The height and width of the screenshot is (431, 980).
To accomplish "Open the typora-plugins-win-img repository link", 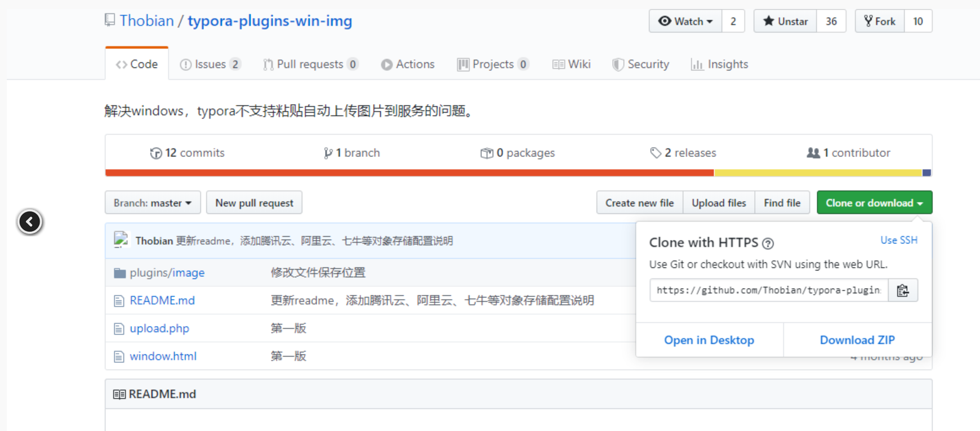I will 270,21.
